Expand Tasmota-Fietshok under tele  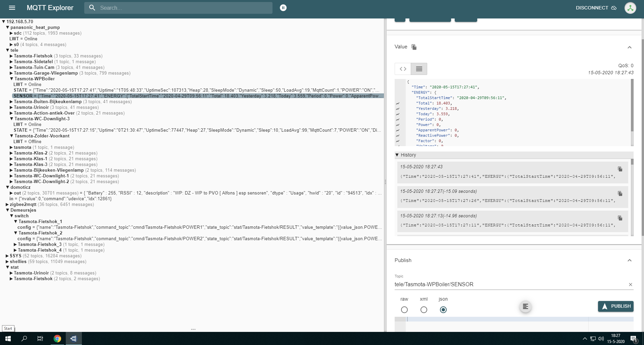(x=11, y=56)
